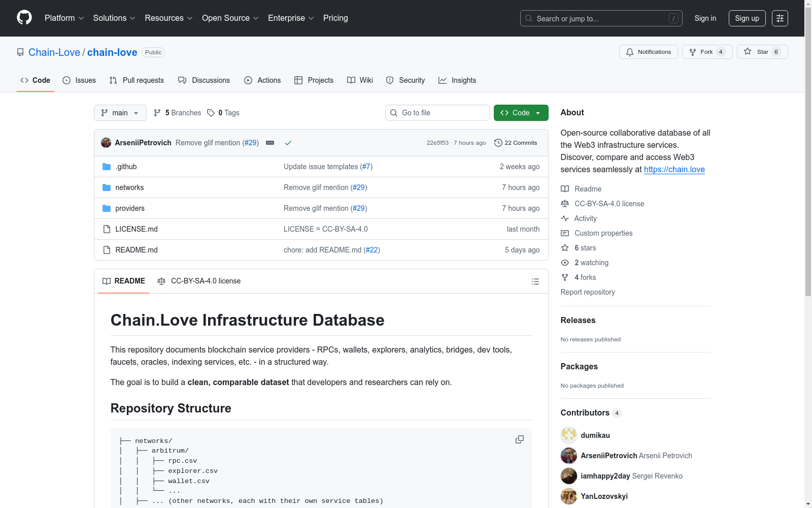
Task: Switch to the Issues tab
Action: tap(79, 80)
